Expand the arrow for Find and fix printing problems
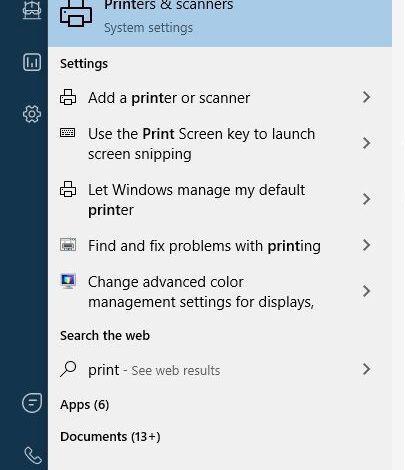The height and width of the screenshot is (470, 405). [366, 245]
